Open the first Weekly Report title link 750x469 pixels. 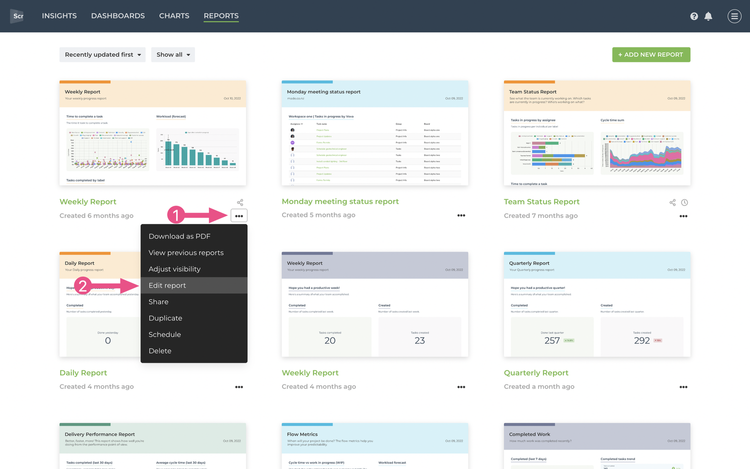pos(88,202)
